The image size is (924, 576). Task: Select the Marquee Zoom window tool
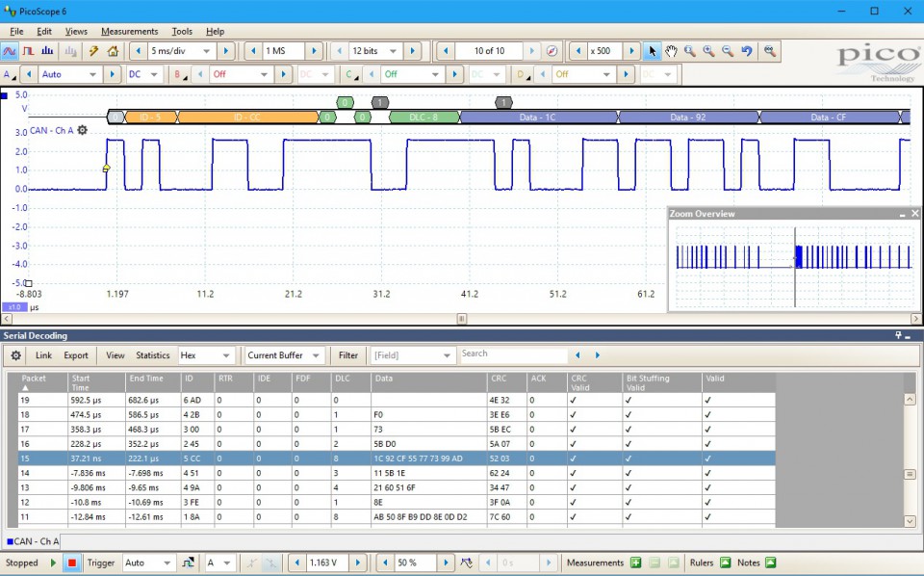click(x=689, y=51)
